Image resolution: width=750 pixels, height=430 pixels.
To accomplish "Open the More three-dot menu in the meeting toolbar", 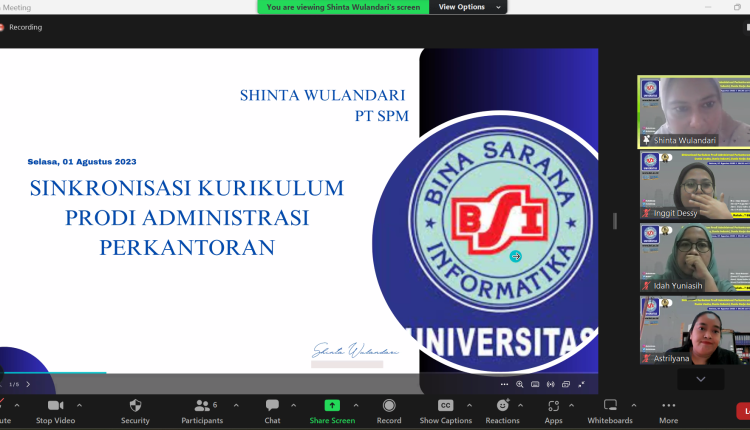I will [x=669, y=412].
